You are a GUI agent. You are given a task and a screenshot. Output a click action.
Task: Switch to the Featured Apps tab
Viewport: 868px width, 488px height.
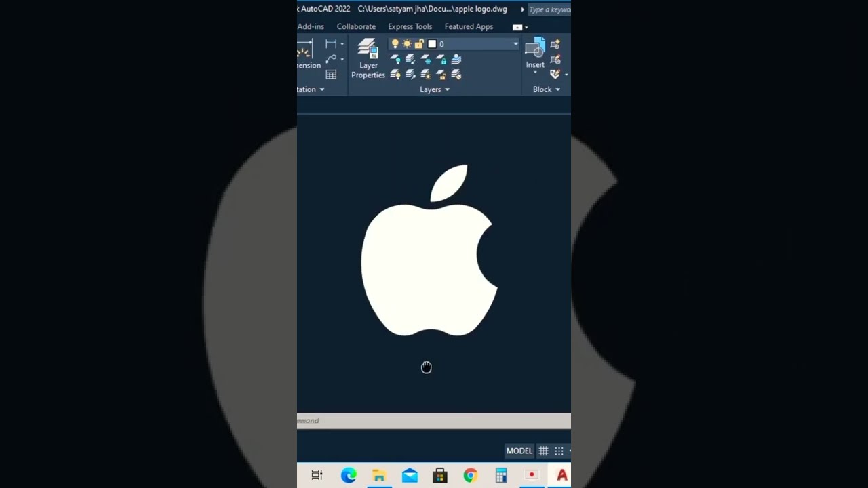[469, 26]
